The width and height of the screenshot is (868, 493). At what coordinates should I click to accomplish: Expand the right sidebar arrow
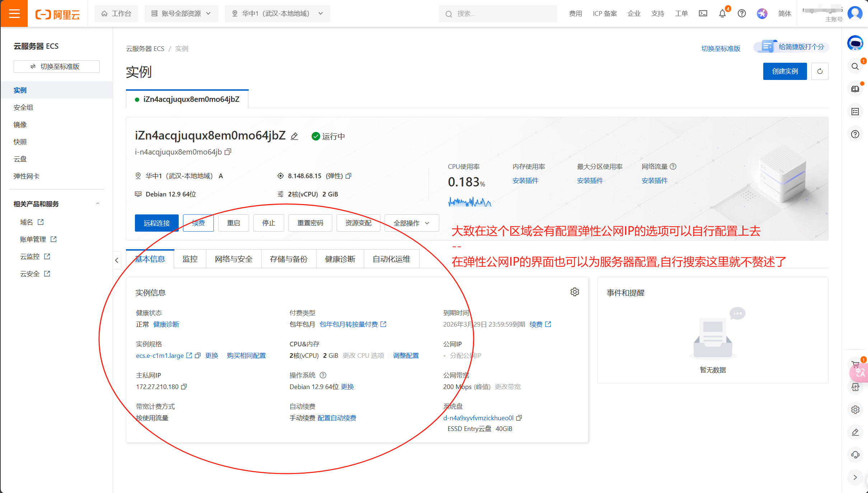[x=855, y=477]
